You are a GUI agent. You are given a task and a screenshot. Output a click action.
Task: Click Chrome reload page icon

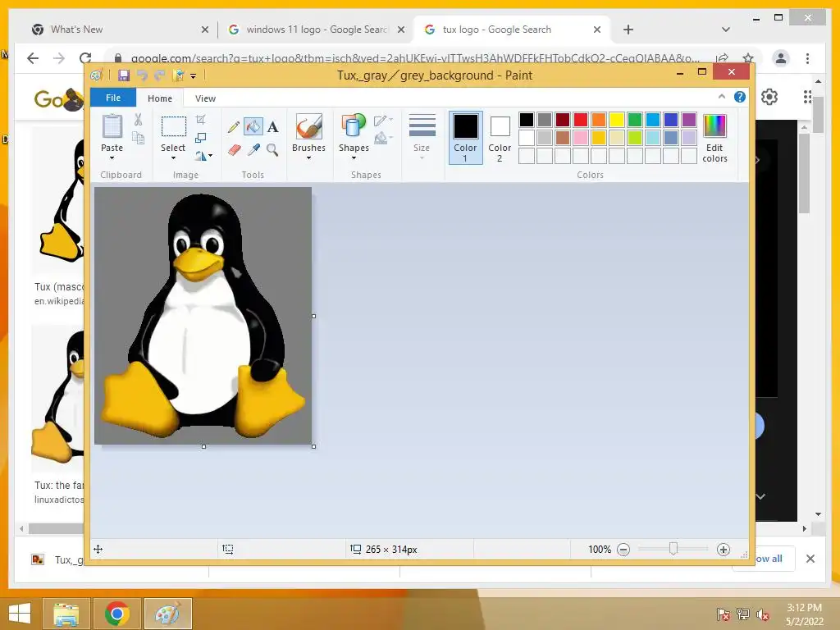click(x=85, y=58)
